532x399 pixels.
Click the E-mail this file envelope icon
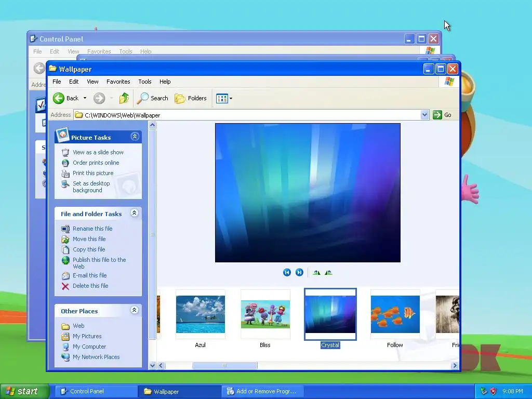(x=65, y=276)
